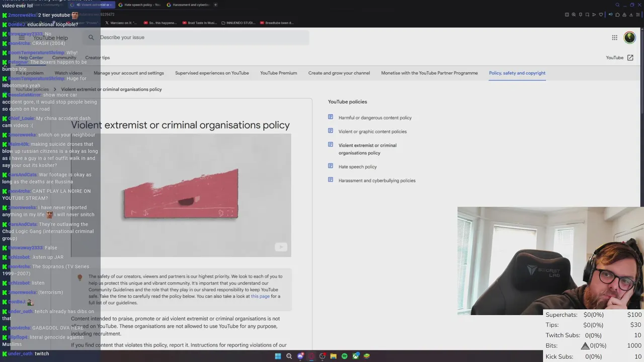Open Windows taskbar search
Image resolution: width=644 pixels, height=362 pixels.
coord(289,356)
